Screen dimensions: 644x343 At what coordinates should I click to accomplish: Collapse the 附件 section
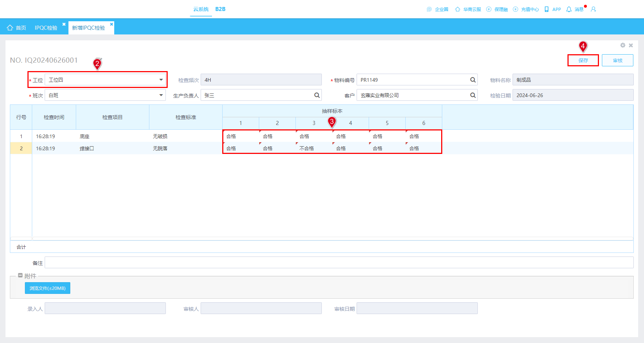tap(21, 276)
